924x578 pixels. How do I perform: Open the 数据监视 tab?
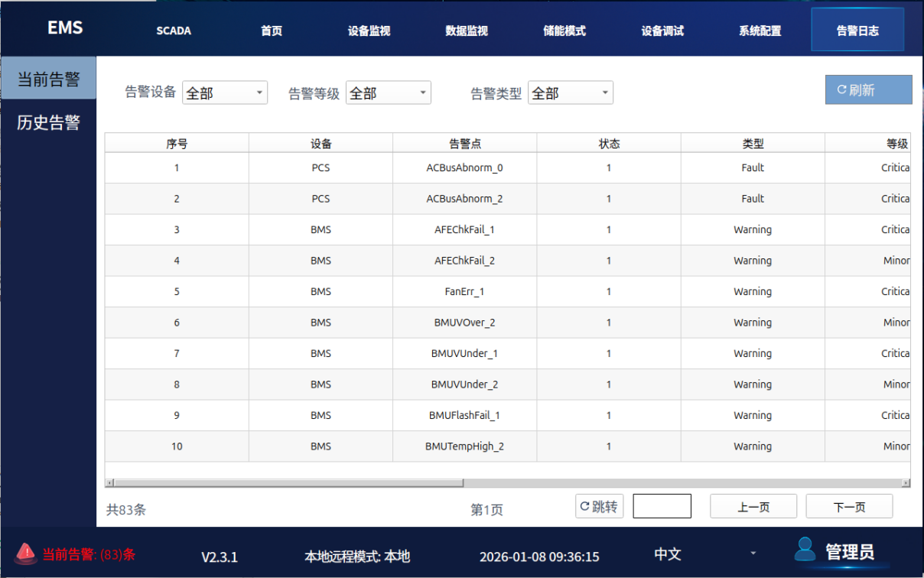tap(467, 31)
